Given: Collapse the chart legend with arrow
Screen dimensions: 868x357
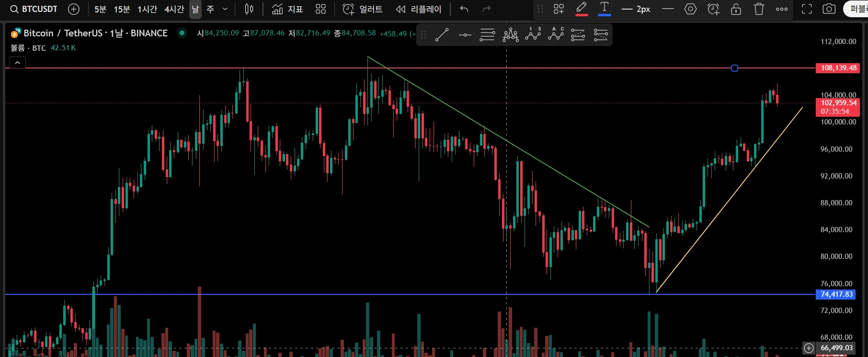Looking at the screenshot, I should tap(17, 63).
